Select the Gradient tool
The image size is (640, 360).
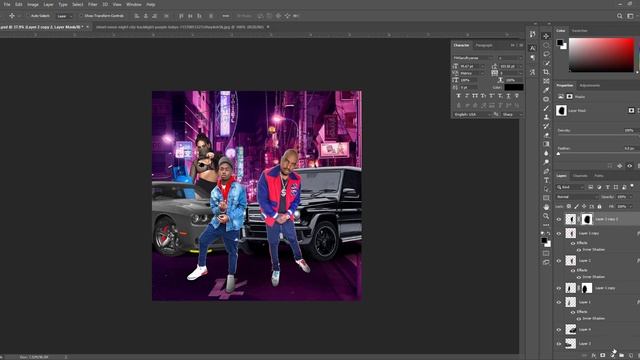(546, 144)
